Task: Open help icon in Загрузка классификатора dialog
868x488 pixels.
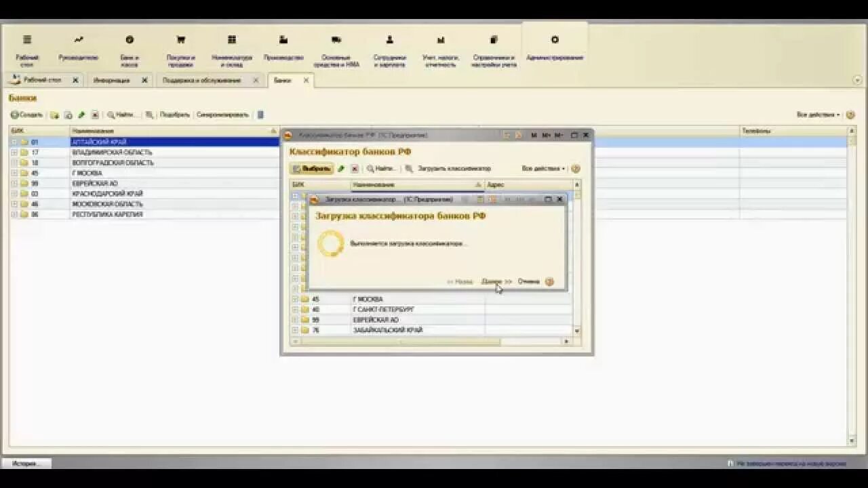Action: [x=549, y=281]
